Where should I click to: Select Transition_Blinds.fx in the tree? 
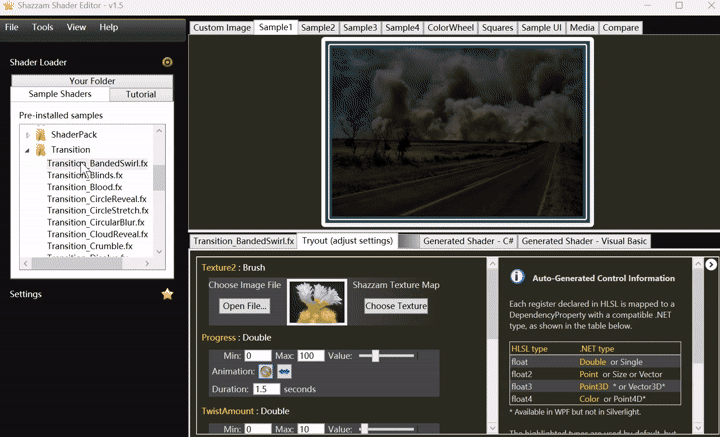(85, 175)
